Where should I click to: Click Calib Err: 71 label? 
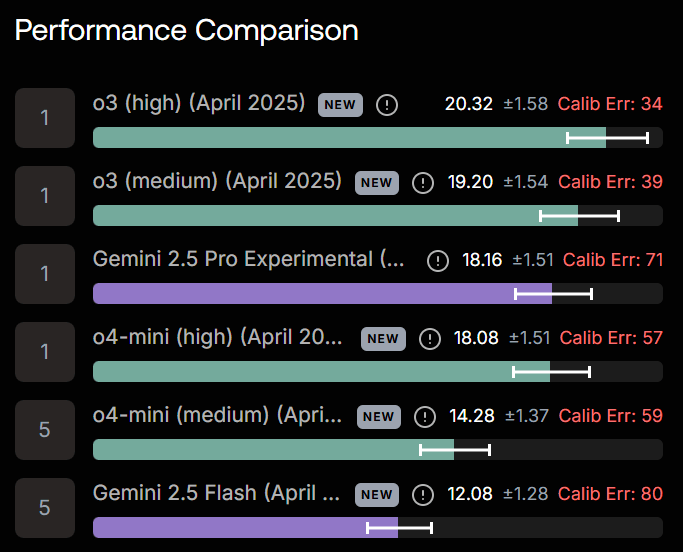pyautogui.click(x=613, y=260)
